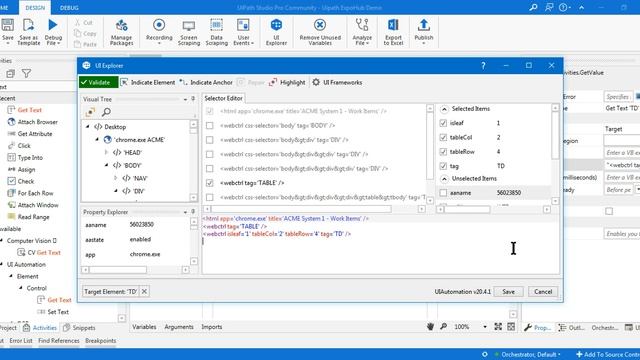Click highlight element icon in Visual Tree
The image size is (640, 360).
pyautogui.click(x=90, y=112)
